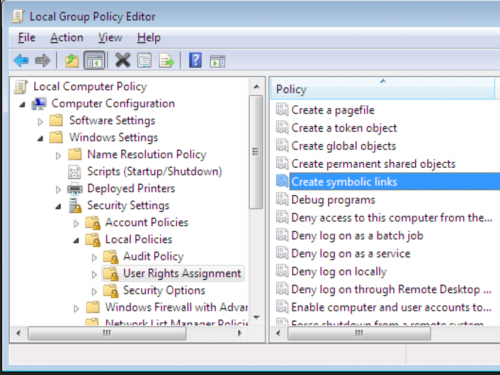Image resolution: width=500 pixels, height=375 pixels.
Task: Open Properties via toolbar icon
Action: point(144,61)
